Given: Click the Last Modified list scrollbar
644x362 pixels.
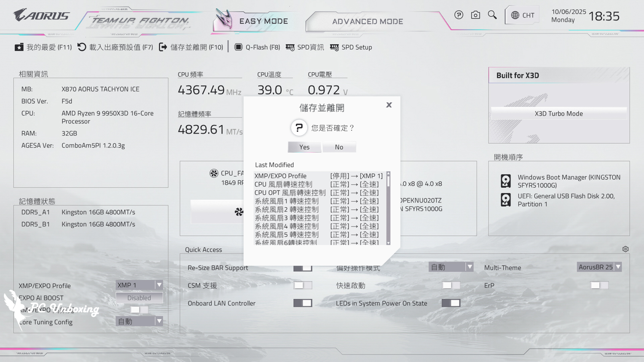Looking at the screenshot, I should click(x=388, y=208).
